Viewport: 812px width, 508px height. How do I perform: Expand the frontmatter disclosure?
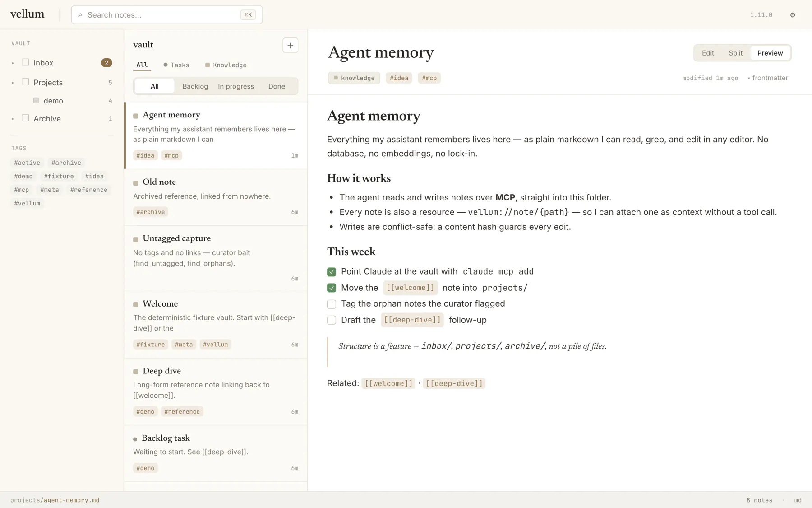(768, 78)
